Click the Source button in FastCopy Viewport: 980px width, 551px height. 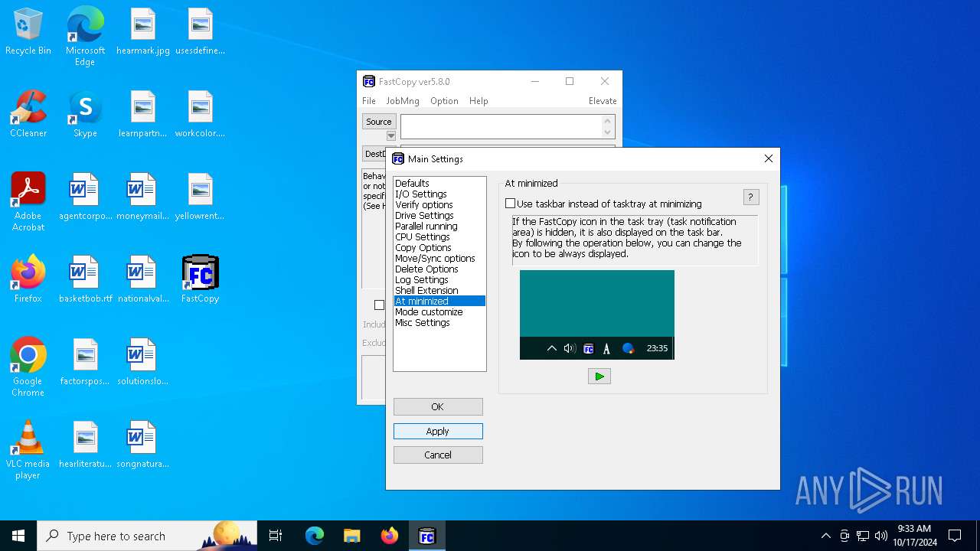[379, 122]
